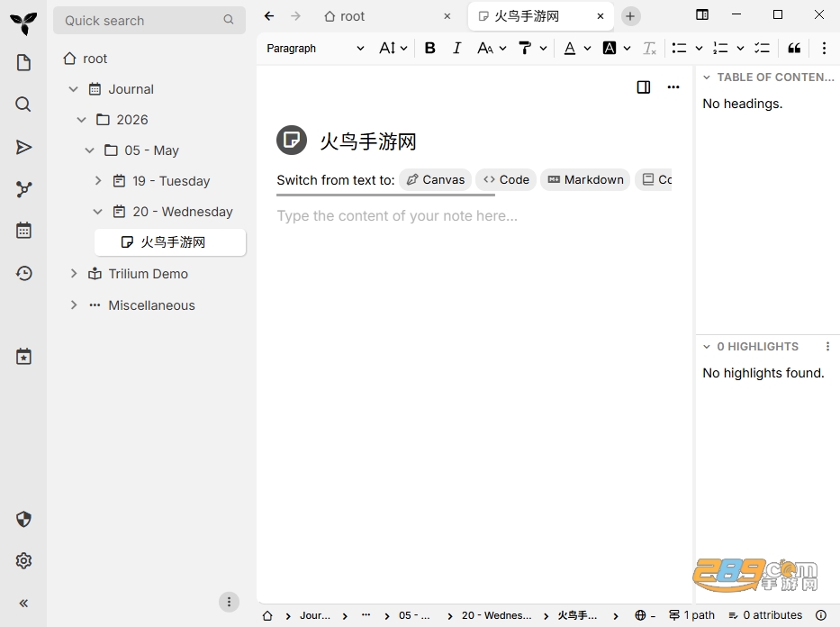Create a new note via sidebar page icon
The image size is (840, 627).
23,63
